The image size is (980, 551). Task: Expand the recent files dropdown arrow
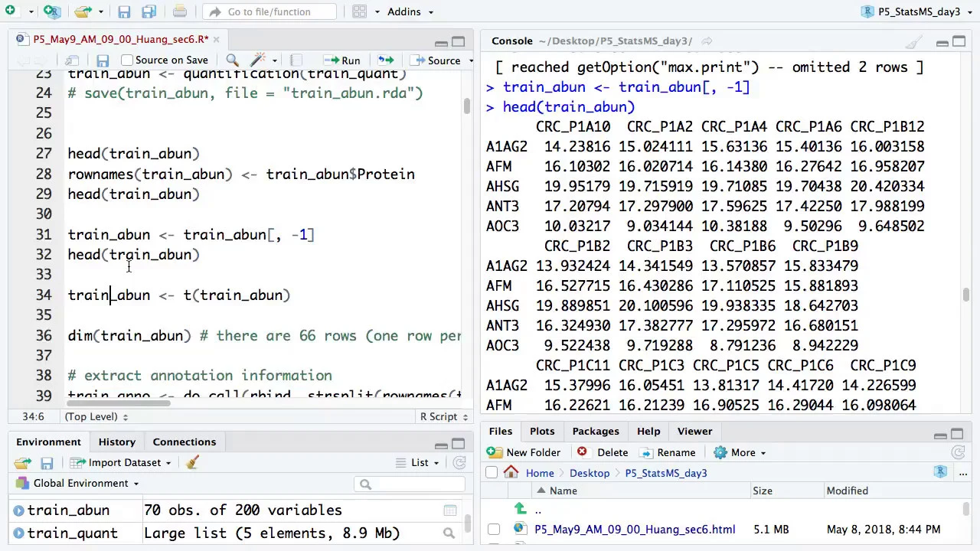[x=100, y=12]
